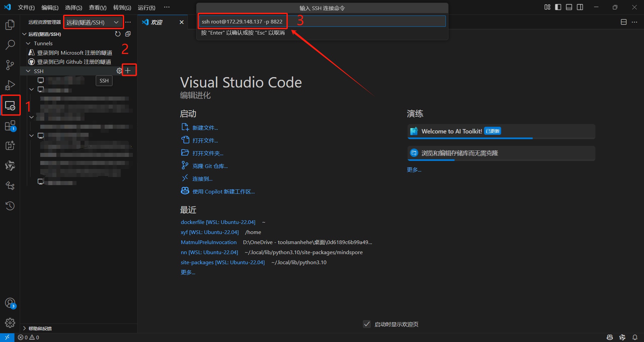The width and height of the screenshot is (644, 342).
Task: Show more walkthroughs link
Action: tap(414, 170)
